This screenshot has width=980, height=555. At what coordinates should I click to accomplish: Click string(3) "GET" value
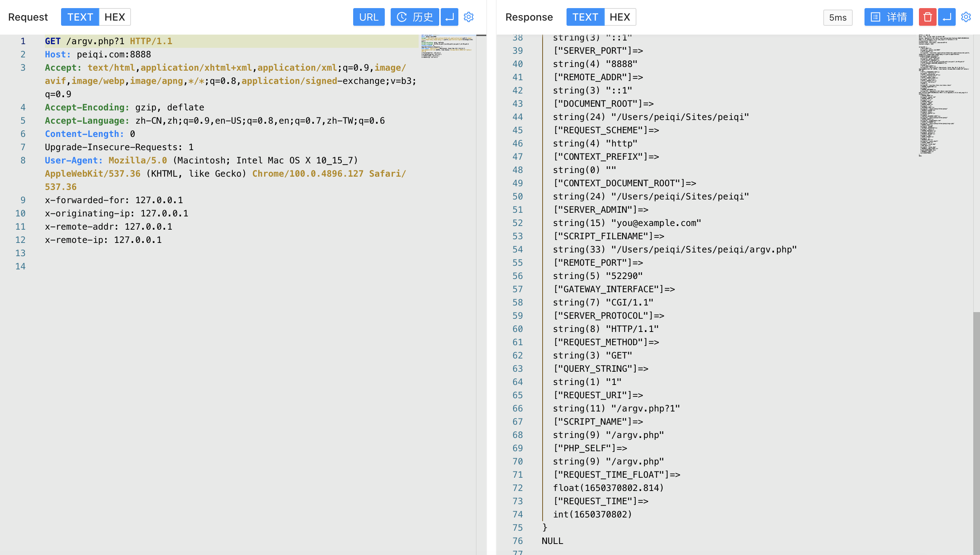(593, 356)
